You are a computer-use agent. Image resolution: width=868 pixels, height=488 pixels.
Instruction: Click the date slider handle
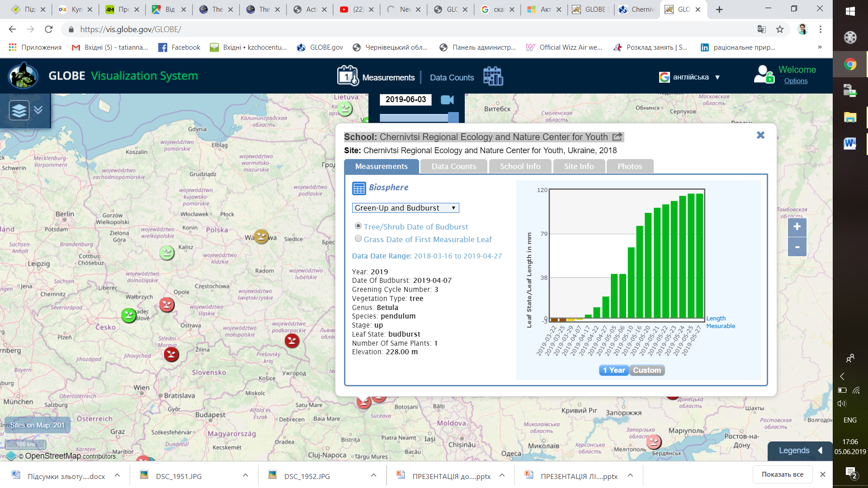(x=453, y=117)
